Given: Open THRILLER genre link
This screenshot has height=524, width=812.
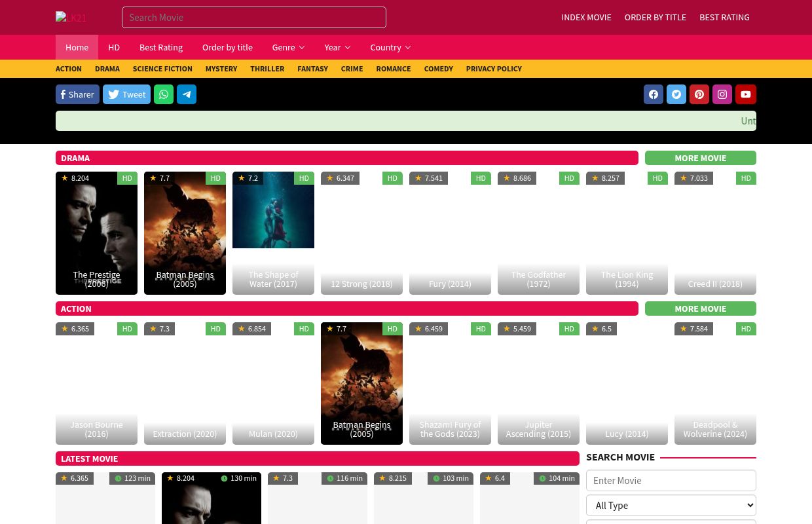Looking at the screenshot, I should [267, 69].
